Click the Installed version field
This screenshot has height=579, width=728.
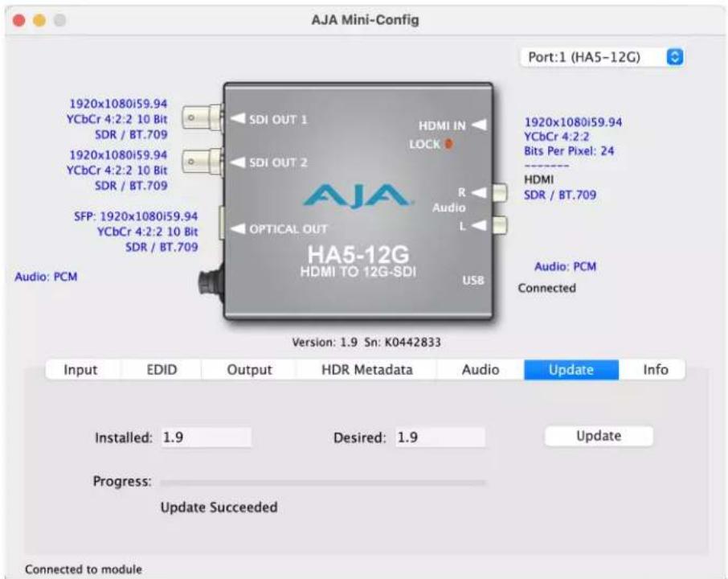pos(207,437)
